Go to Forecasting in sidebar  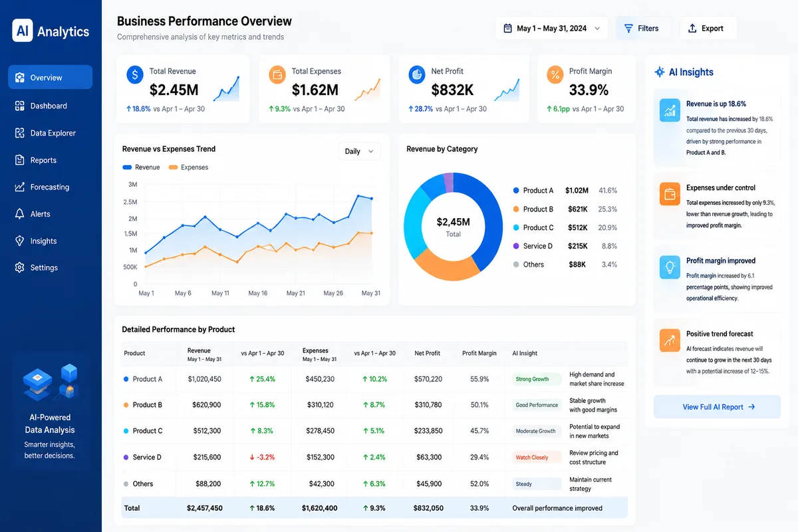click(50, 187)
